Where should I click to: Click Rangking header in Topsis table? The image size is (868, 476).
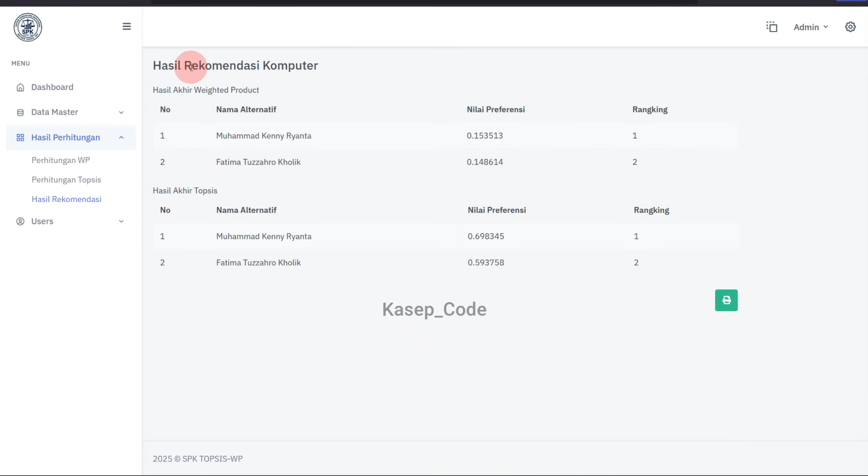pos(651,210)
